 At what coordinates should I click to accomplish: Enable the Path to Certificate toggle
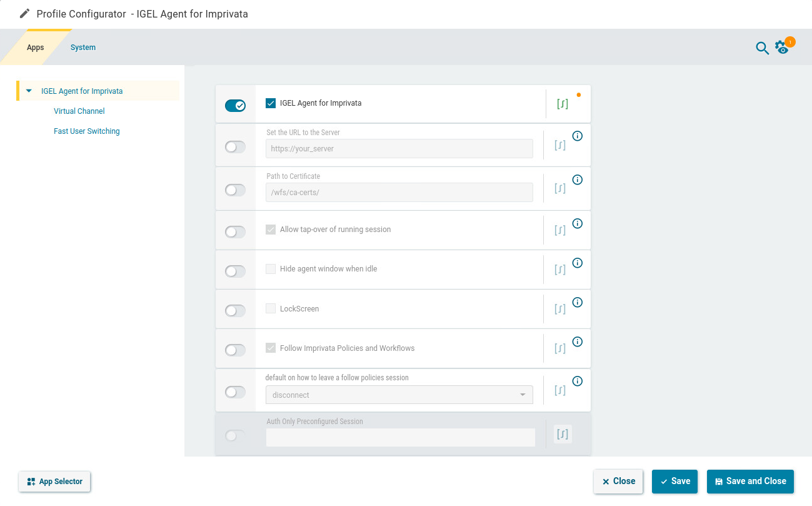[235, 190]
